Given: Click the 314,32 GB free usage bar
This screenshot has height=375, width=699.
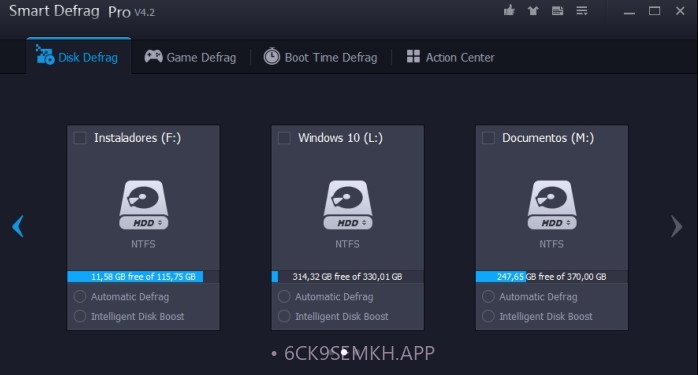Looking at the screenshot, I should [348, 276].
